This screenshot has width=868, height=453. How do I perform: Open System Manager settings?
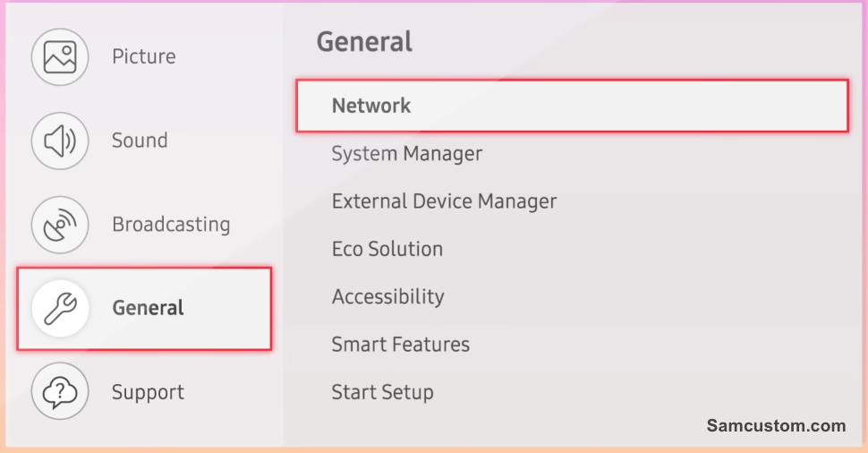[407, 154]
